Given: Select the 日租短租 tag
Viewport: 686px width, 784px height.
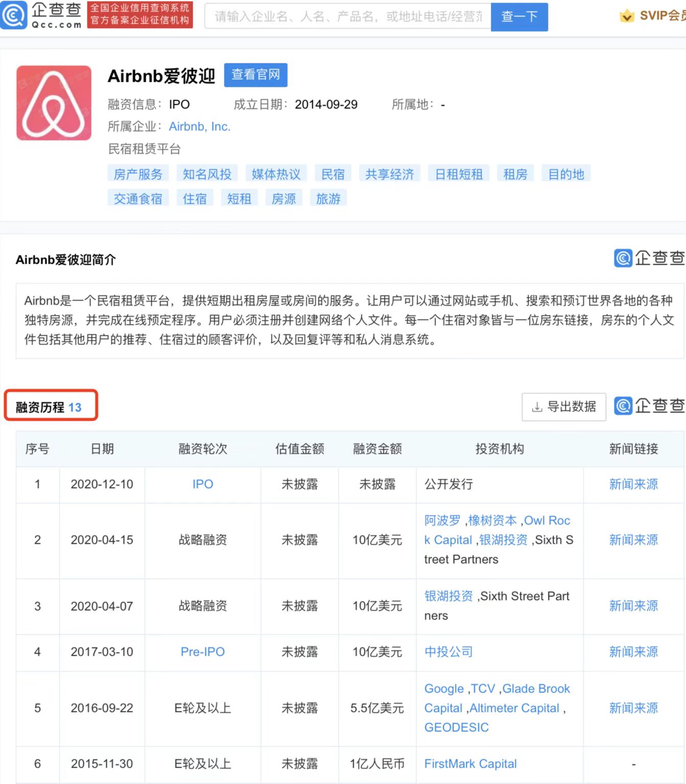Looking at the screenshot, I should click(459, 174).
